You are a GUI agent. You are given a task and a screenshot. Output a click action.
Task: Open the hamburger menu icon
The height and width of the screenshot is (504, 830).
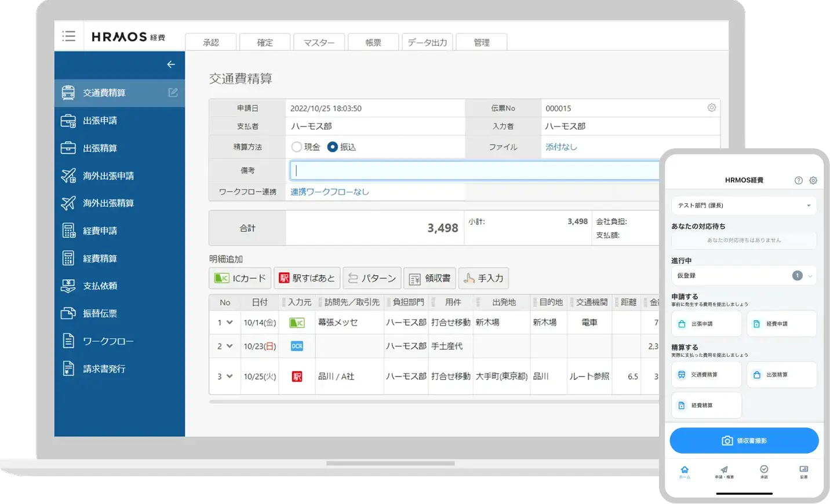pyautogui.click(x=69, y=36)
